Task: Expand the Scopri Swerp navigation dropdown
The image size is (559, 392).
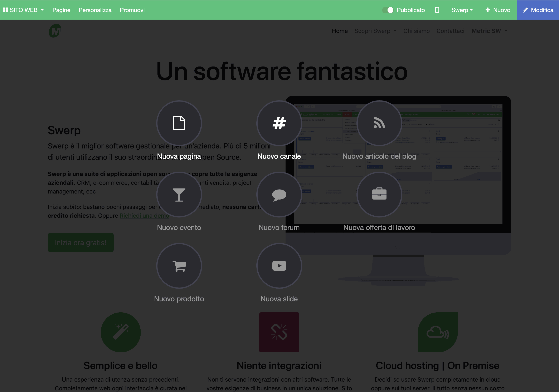Action: [x=375, y=31]
